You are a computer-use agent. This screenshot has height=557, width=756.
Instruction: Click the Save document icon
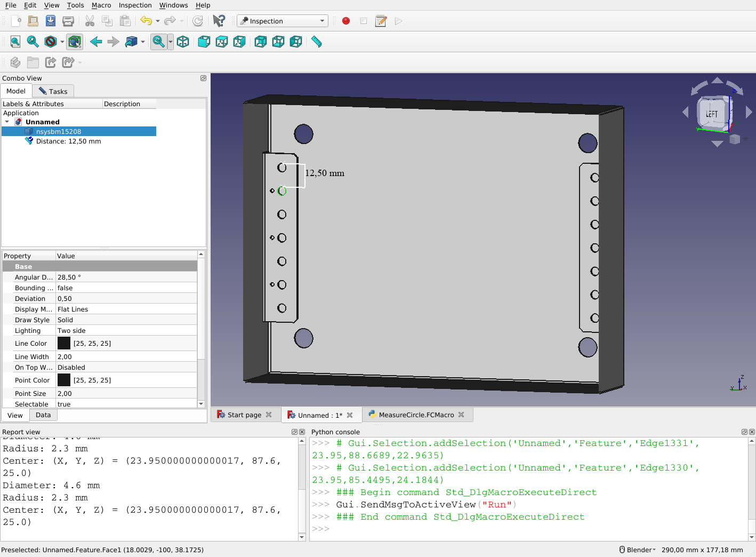51,21
